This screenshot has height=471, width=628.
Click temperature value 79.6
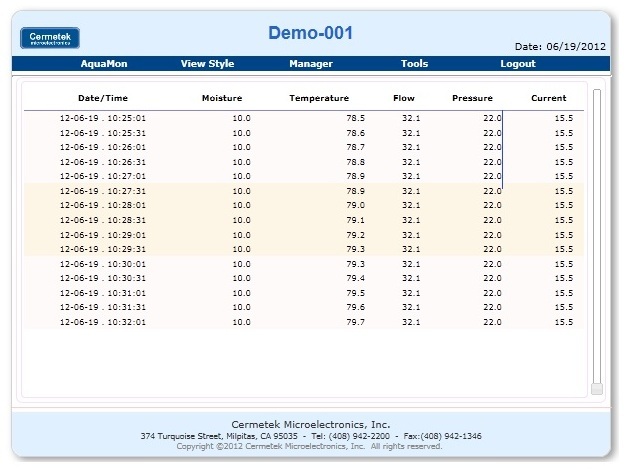356,308
